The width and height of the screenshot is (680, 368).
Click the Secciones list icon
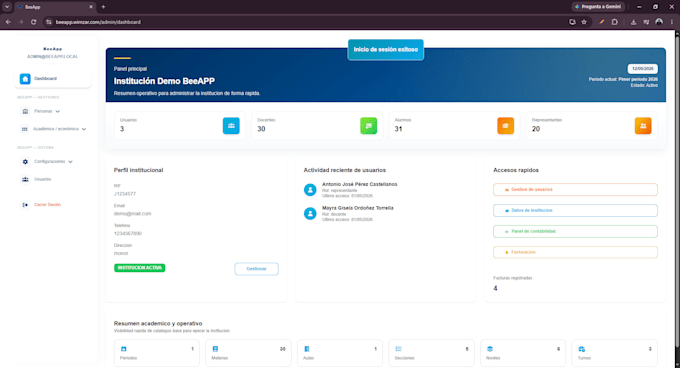(399, 349)
